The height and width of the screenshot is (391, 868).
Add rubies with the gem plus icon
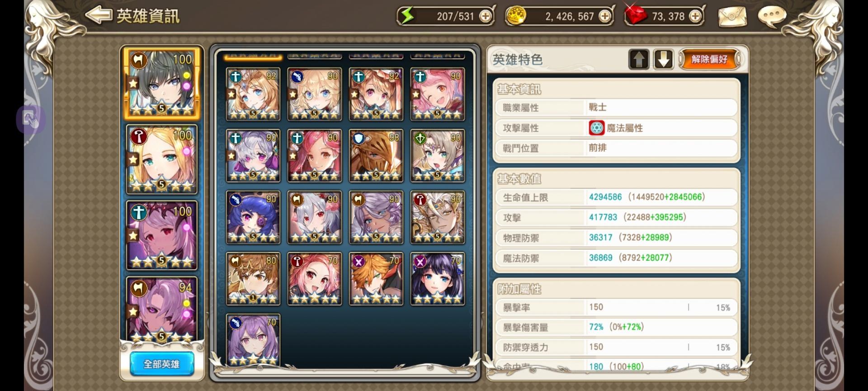point(695,16)
